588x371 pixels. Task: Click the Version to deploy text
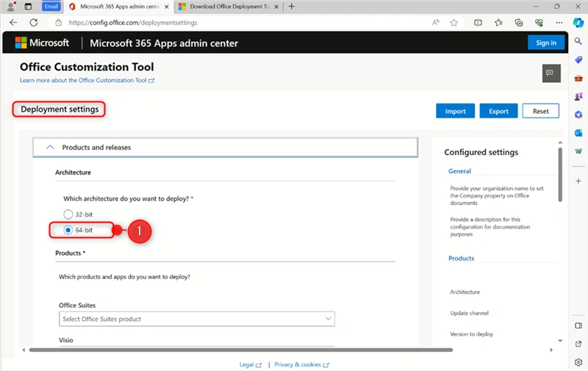(471, 334)
